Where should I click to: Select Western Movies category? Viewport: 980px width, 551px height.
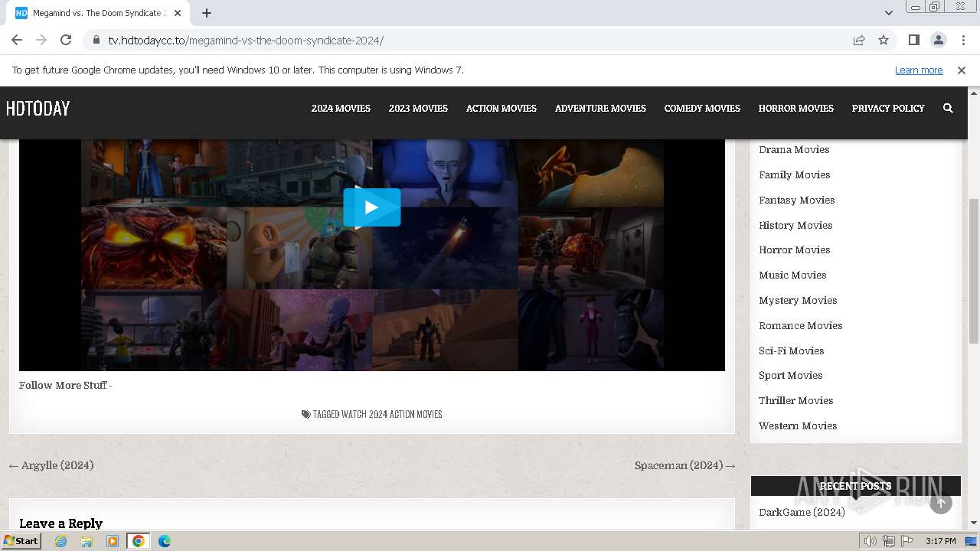pos(798,426)
